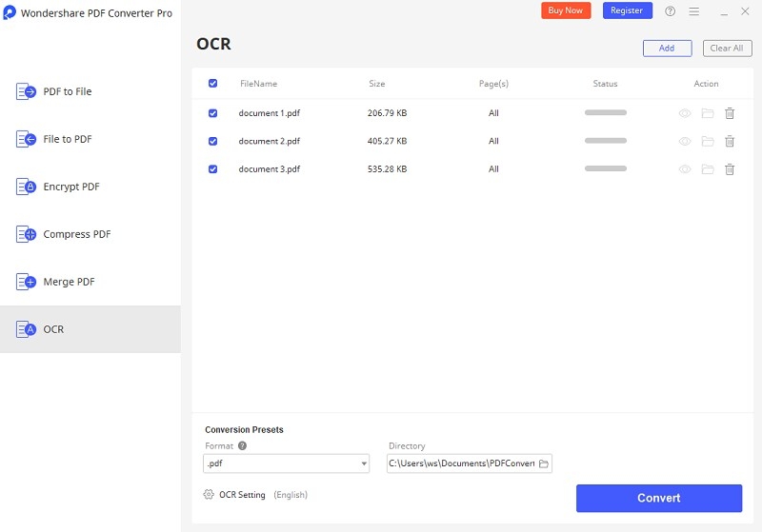Toggle the select-all checkbox in header
This screenshot has width=762, height=532.
pos(212,84)
